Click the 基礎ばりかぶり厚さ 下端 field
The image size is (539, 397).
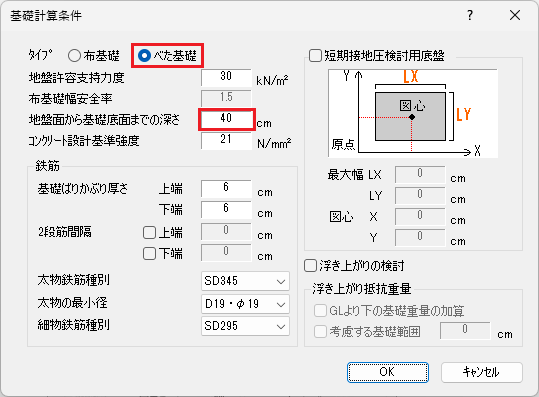coord(226,209)
